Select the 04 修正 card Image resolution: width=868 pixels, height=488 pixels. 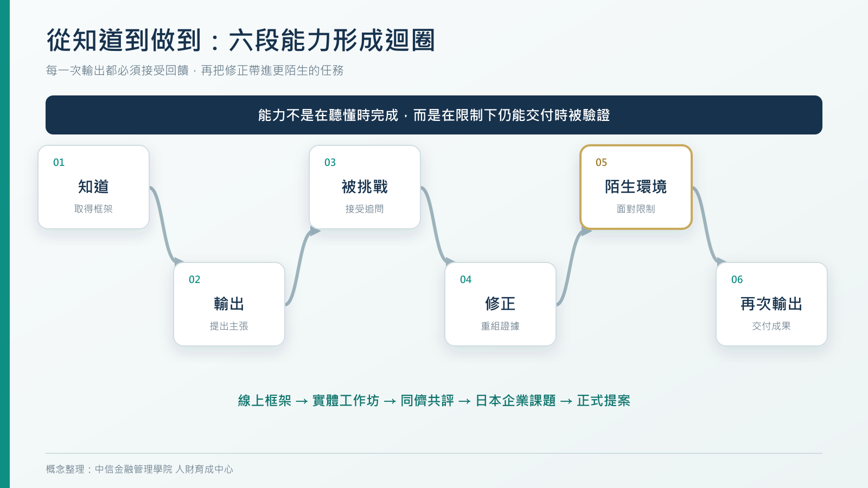pyautogui.click(x=500, y=304)
